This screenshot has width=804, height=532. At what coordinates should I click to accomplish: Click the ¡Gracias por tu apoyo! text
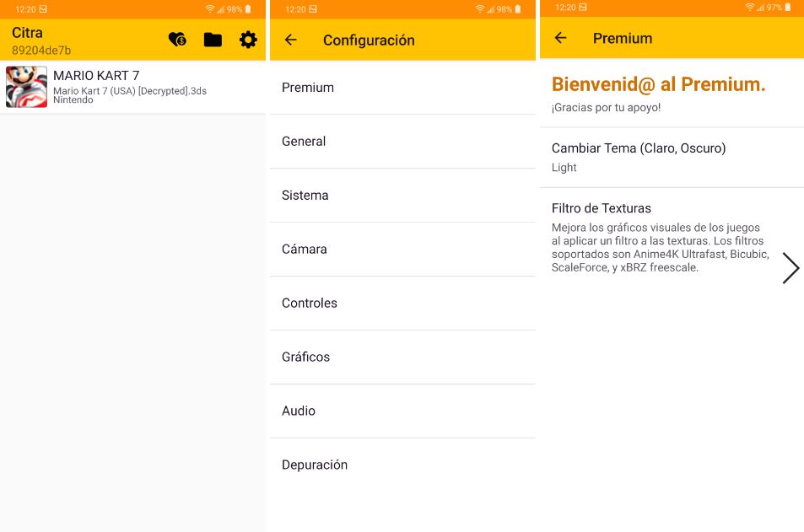click(x=606, y=108)
